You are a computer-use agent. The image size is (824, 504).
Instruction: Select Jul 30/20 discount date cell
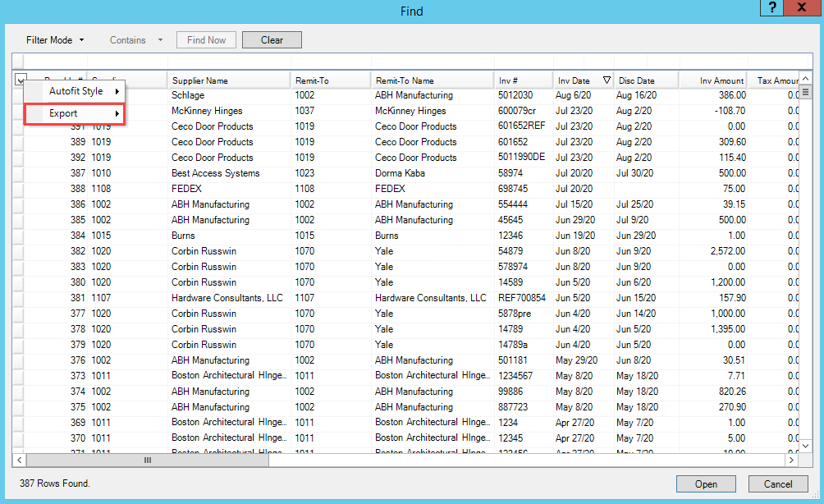point(647,173)
